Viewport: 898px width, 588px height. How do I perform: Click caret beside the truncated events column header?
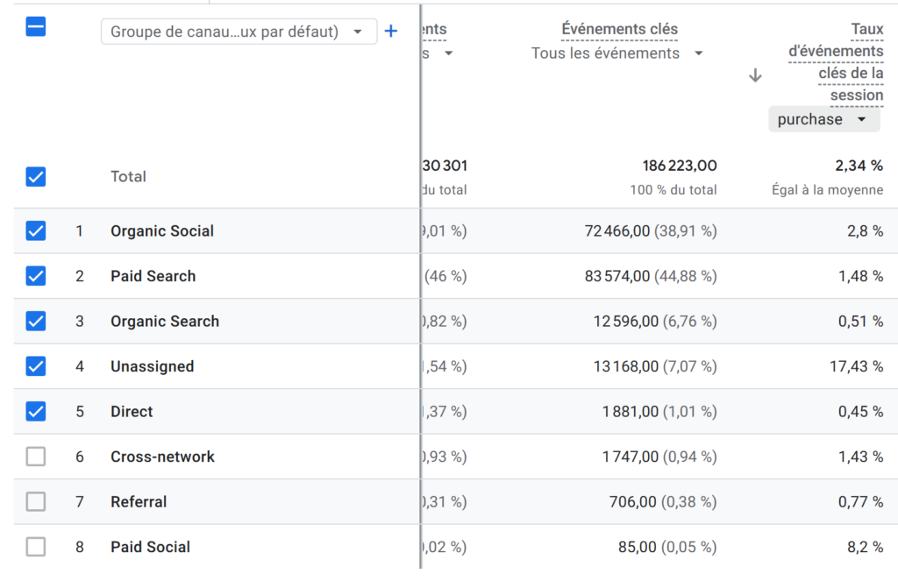(448, 53)
